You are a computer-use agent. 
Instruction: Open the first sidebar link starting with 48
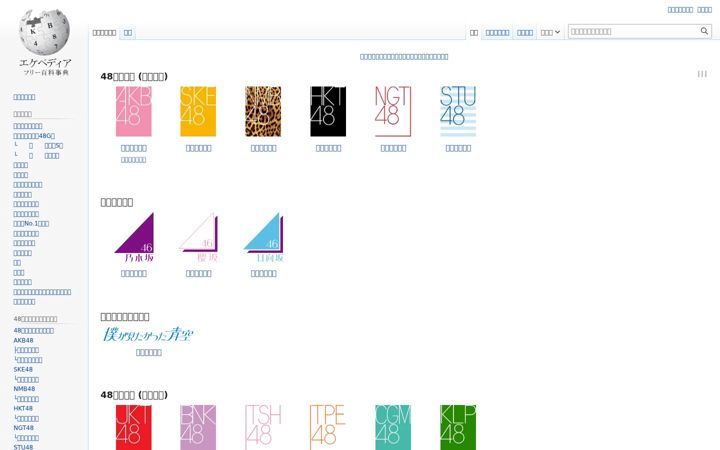click(x=34, y=331)
